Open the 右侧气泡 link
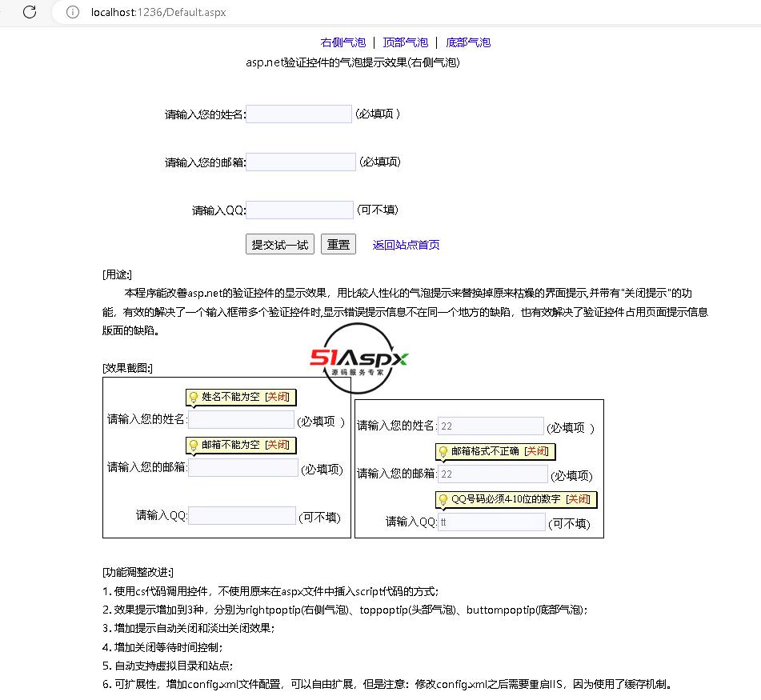 [343, 42]
